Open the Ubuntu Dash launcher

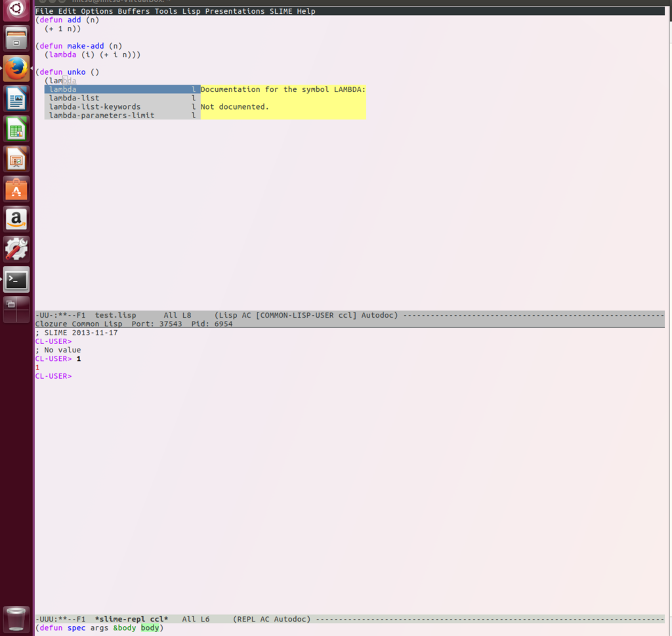coord(16,10)
